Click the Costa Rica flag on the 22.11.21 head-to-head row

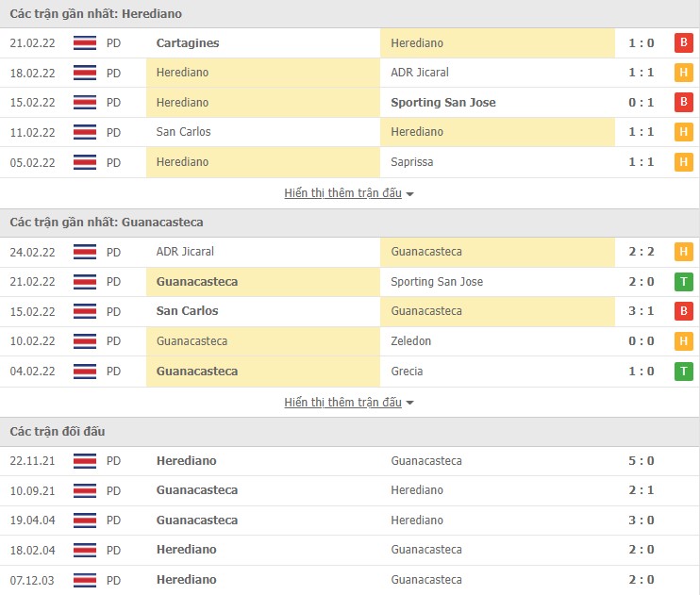click(85, 461)
